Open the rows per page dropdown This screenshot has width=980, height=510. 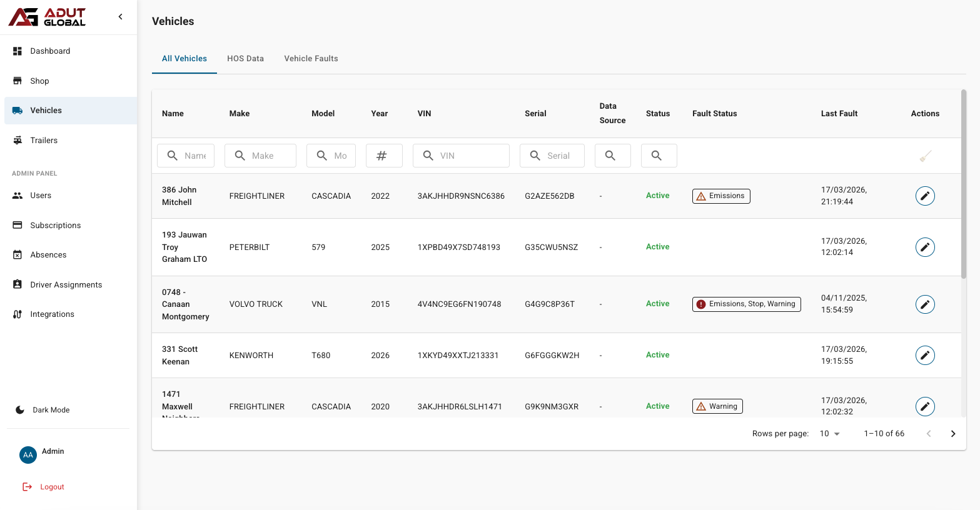point(829,434)
